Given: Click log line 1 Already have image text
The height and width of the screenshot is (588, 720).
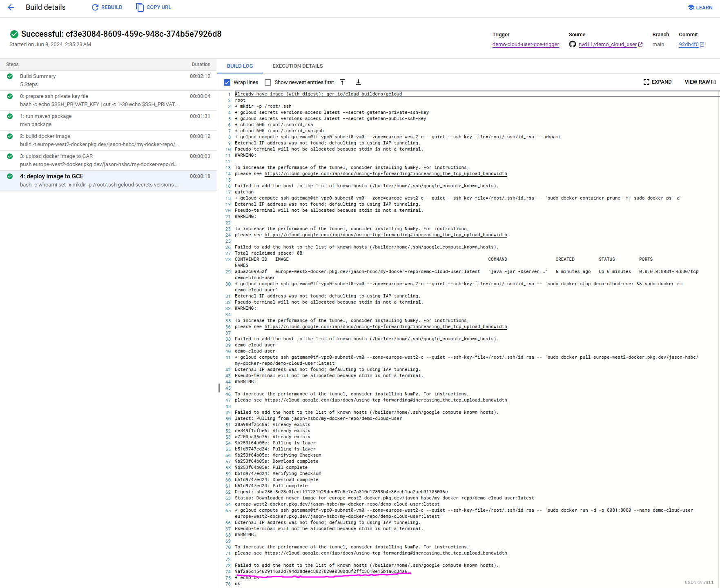Looking at the screenshot, I should tap(318, 94).
